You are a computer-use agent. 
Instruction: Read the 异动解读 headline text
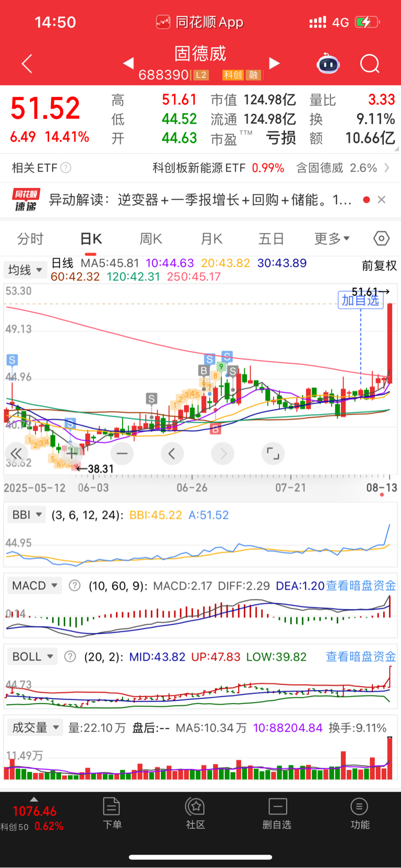click(200, 200)
